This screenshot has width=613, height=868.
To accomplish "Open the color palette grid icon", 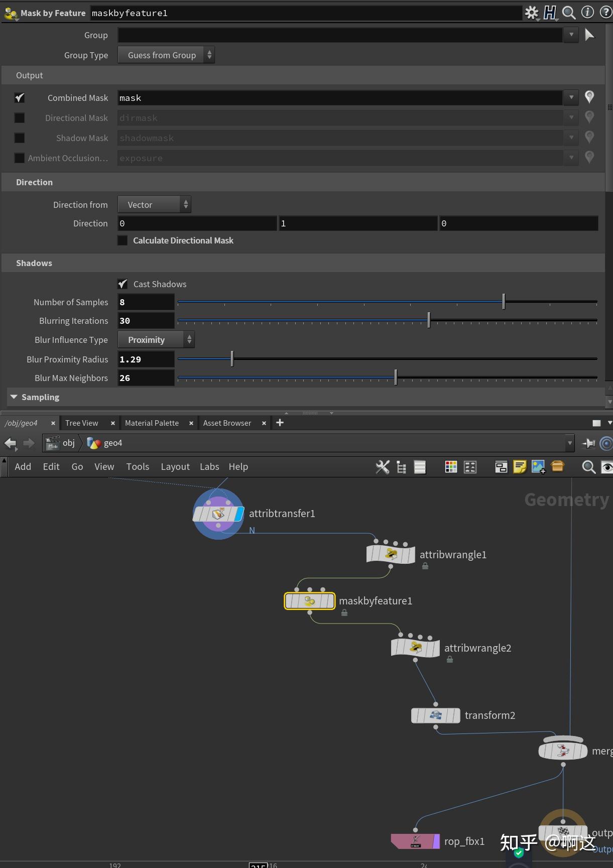I will [451, 467].
